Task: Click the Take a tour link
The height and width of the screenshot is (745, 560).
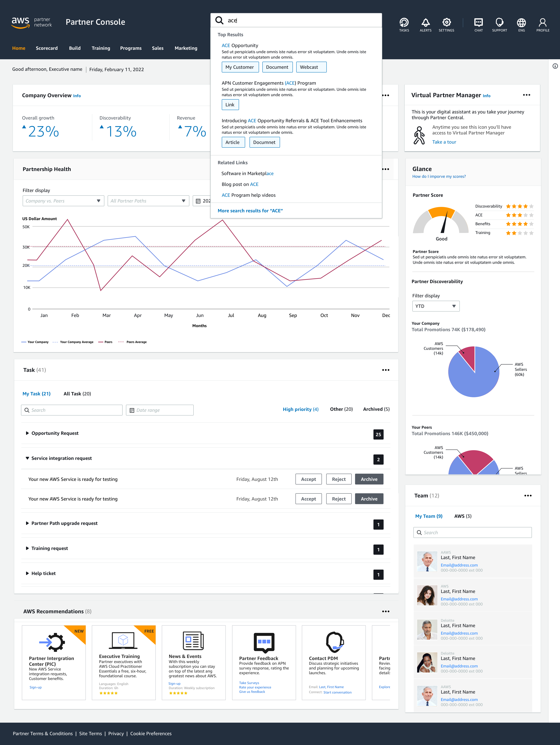Action: [444, 142]
